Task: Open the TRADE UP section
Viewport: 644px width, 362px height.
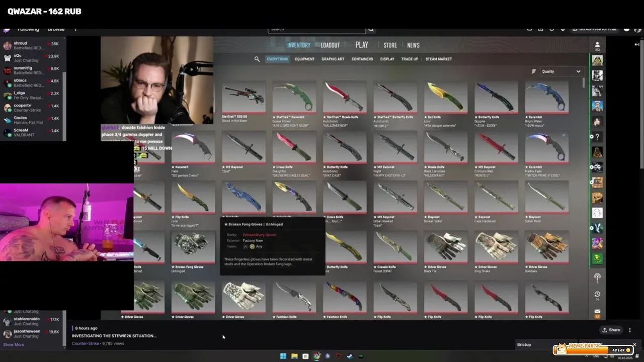Action: tap(410, 59)
